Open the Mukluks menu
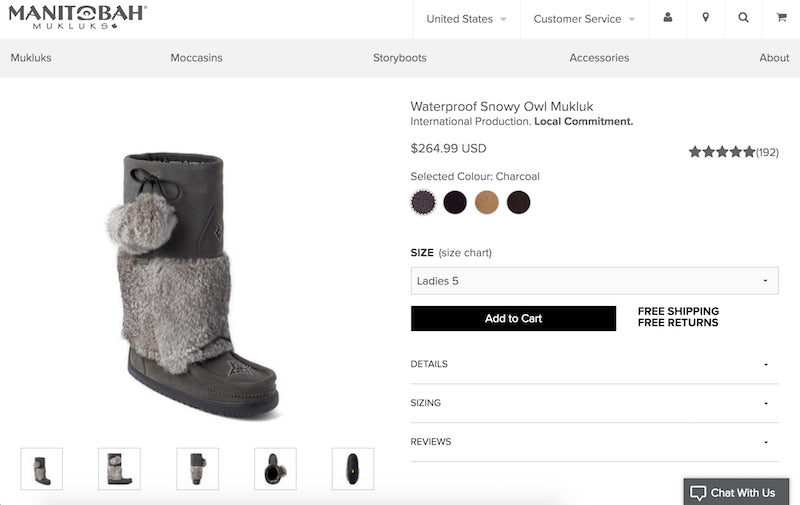Image resolution: width=800 pixels, height=505 pixels. (31, 58)
